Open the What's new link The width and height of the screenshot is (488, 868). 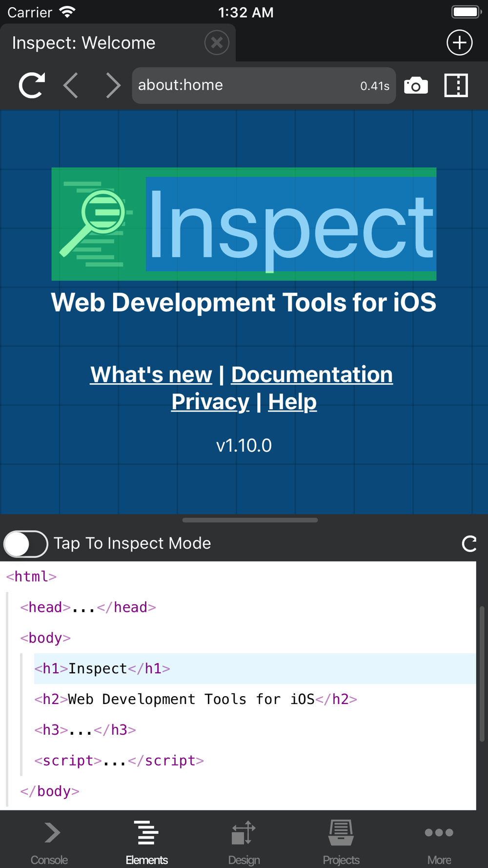[x=151, y=375]
